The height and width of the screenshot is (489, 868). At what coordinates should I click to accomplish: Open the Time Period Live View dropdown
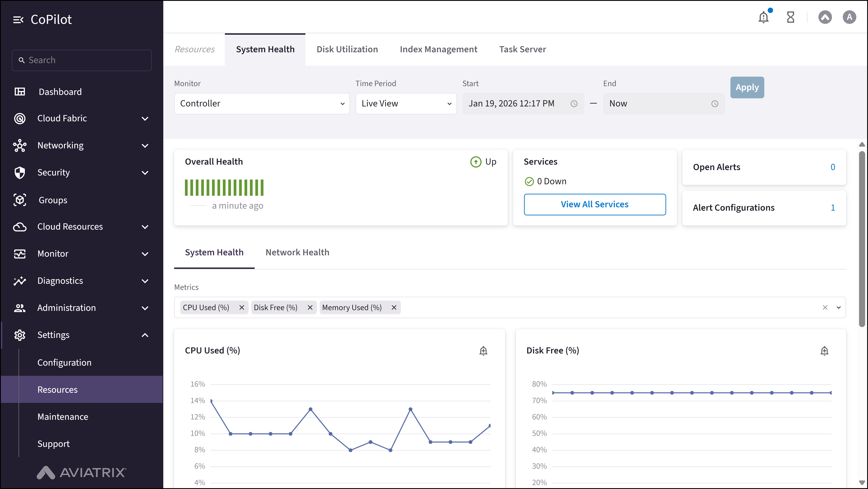click(406, 104)
